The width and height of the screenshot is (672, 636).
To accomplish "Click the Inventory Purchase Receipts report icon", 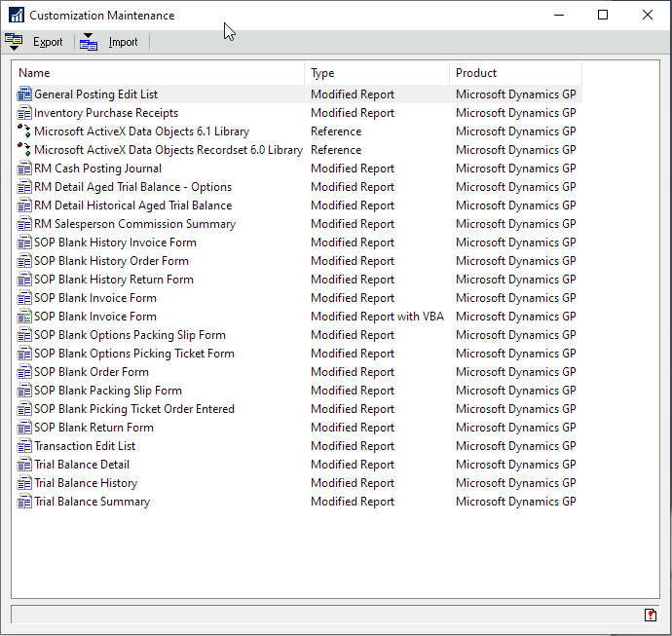I will tap(24, 113).
